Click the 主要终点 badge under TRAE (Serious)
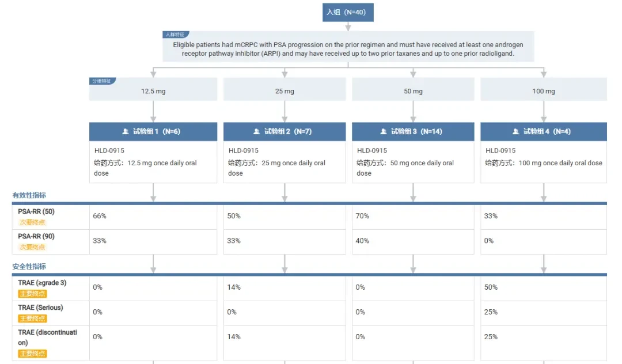This screenshot has width=622, height=364. coord(32,318)
